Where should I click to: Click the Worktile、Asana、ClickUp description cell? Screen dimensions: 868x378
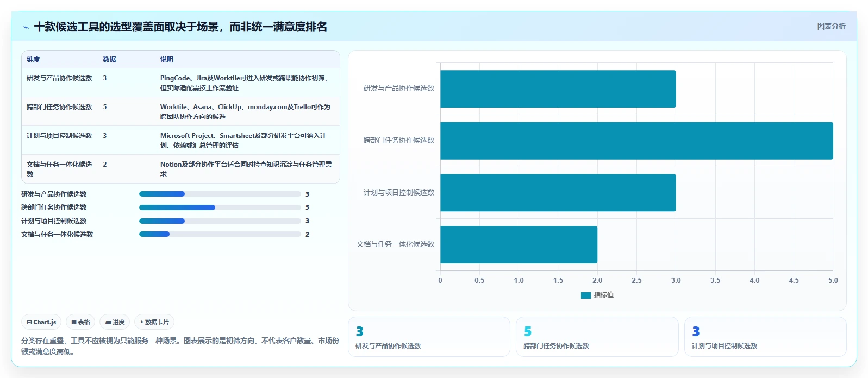coord(245,111)
